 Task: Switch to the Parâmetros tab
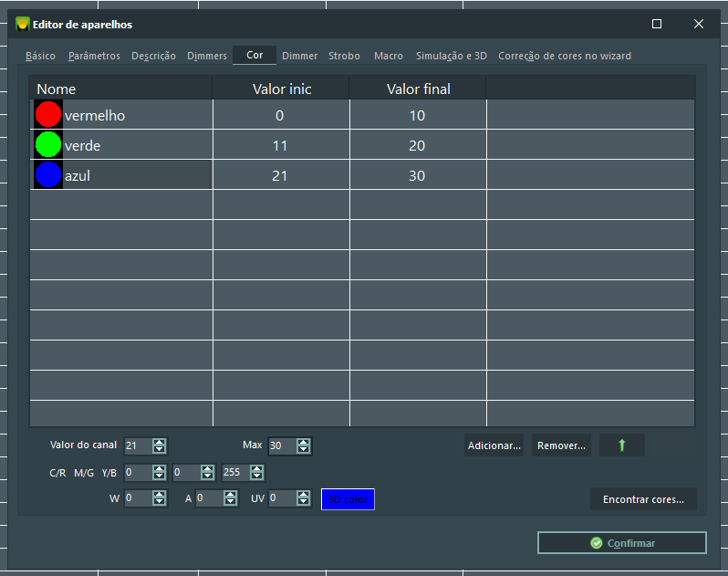click(x=94, y=56)
